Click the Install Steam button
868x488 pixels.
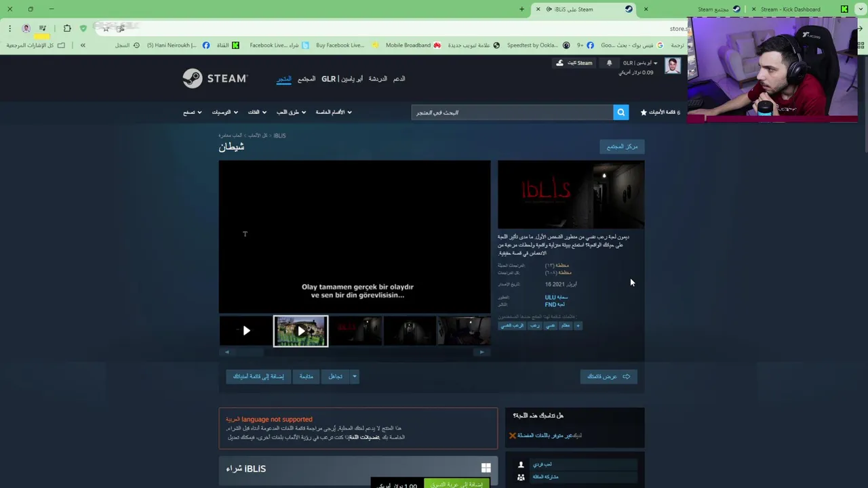[575, 63]
